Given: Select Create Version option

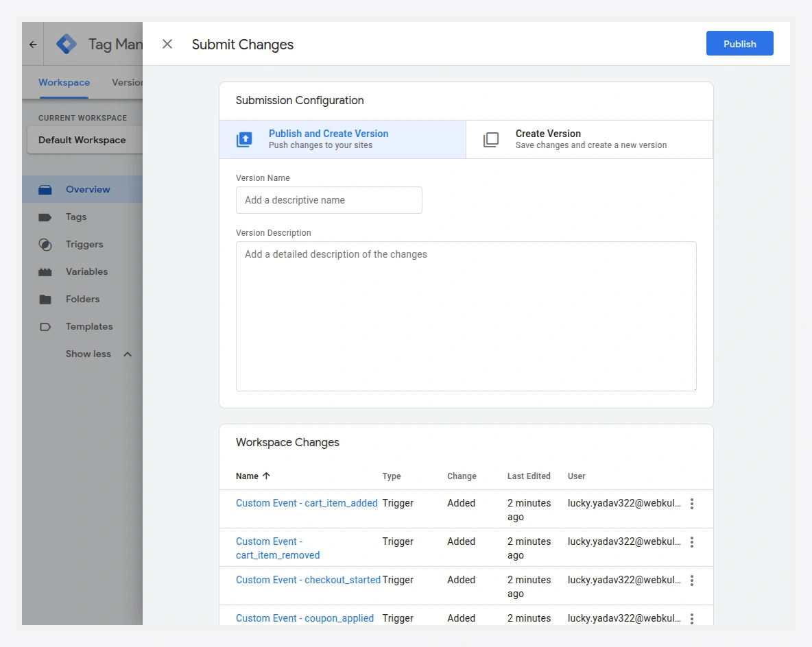Looking at the screenshot, I should click(589, 139).
